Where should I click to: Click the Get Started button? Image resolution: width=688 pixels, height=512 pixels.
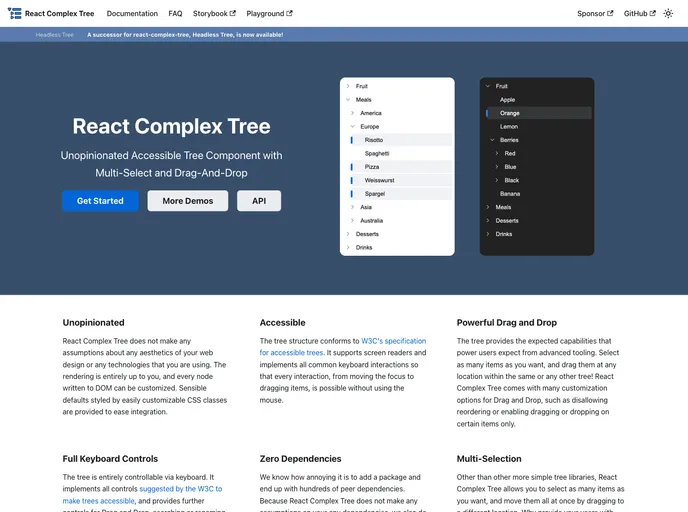click(100, 201)
